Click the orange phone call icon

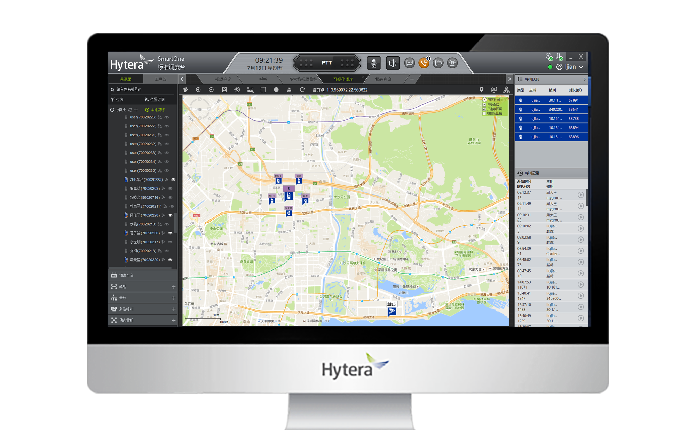424,63
